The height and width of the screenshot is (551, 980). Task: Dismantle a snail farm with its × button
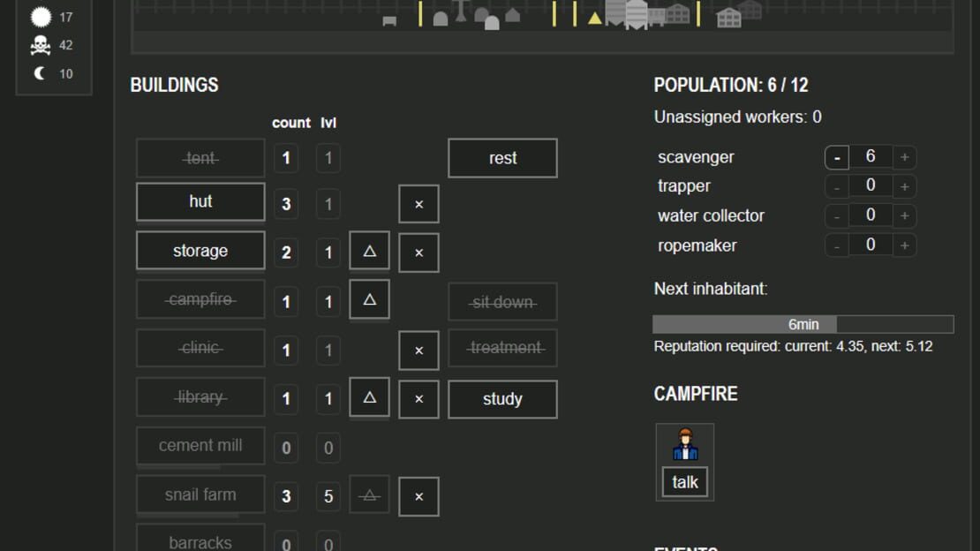click(418, 496)
